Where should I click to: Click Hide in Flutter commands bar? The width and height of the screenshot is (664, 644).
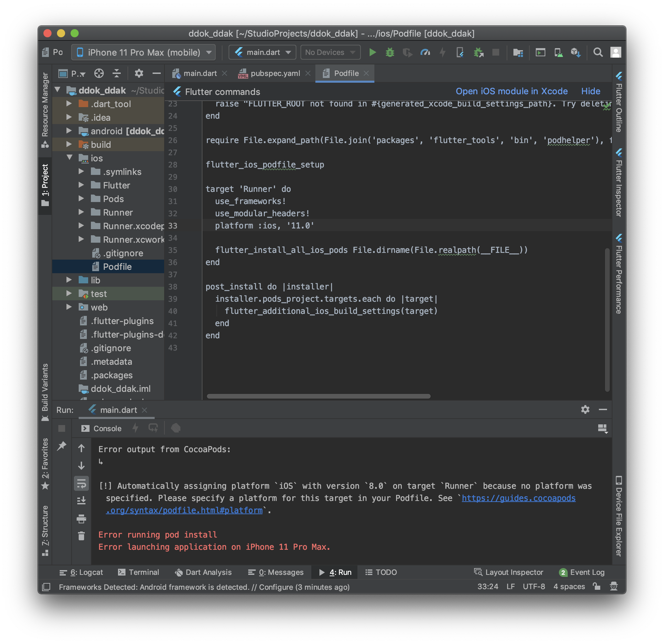pyautogui.click(x=590, y=91)
